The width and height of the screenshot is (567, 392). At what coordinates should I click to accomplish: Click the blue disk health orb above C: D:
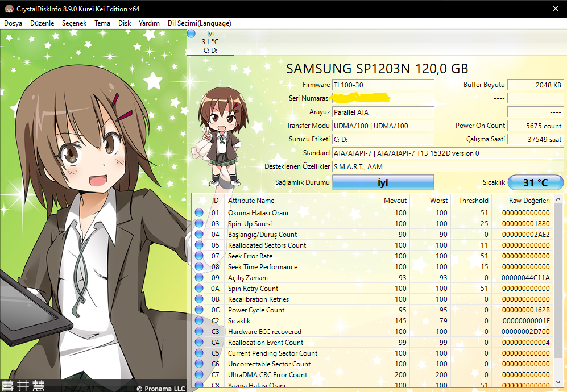(191, 34)
